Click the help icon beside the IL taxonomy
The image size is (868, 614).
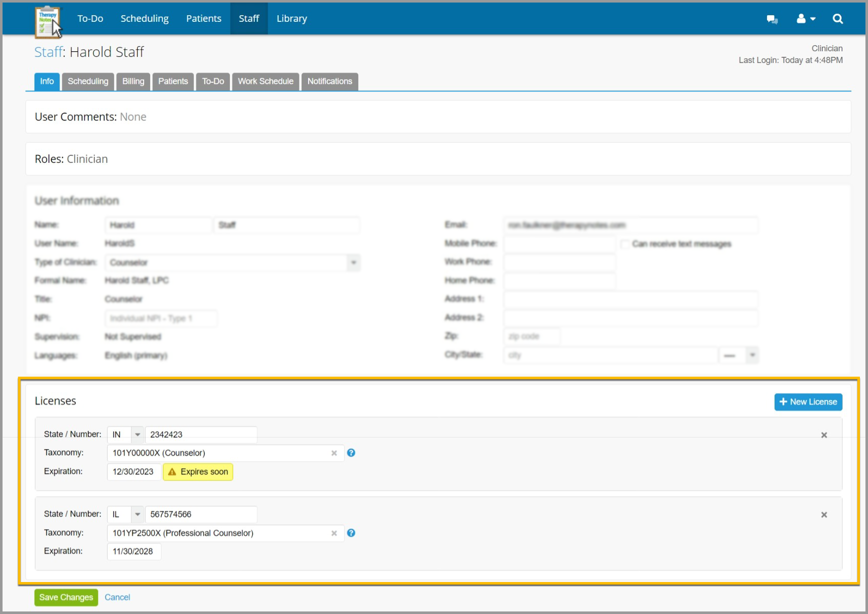click(351, 533)
